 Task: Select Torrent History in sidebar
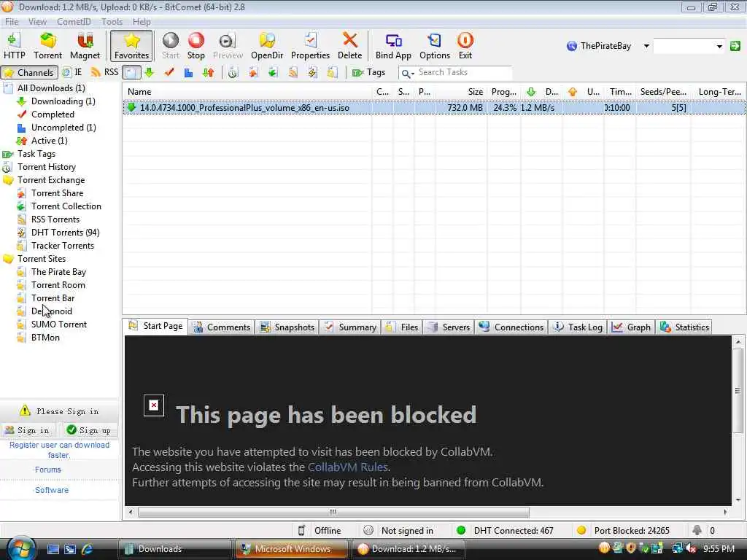[x=46, y=167]
